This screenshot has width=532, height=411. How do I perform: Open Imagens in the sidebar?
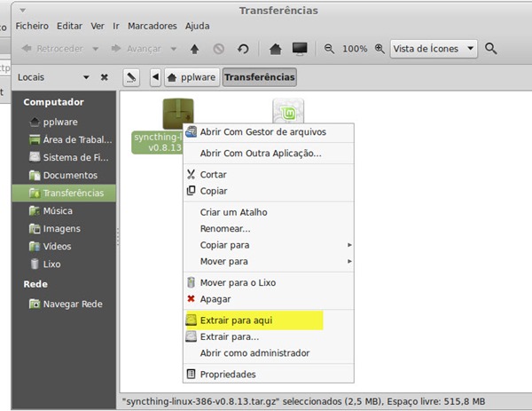tap(64, 229)
